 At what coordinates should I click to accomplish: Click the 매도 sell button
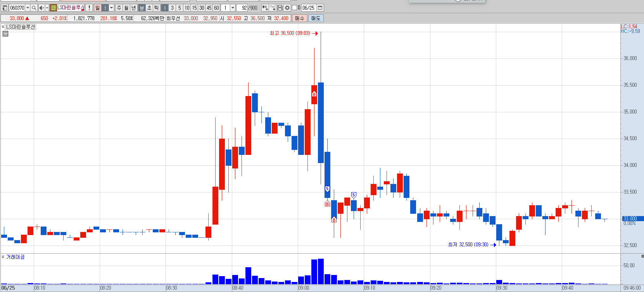316,18
